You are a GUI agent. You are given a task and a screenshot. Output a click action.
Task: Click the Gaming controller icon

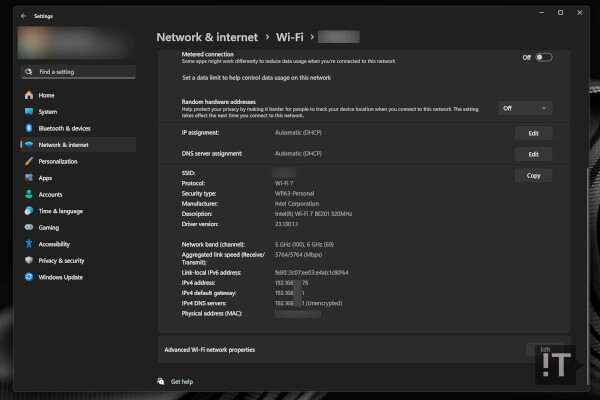click(29, 227)
